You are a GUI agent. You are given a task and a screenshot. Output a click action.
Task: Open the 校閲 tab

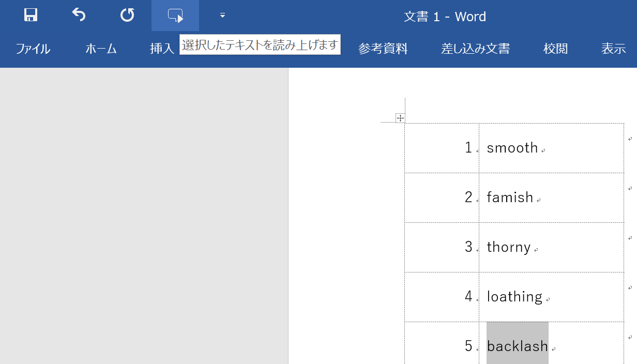(555, 49)
